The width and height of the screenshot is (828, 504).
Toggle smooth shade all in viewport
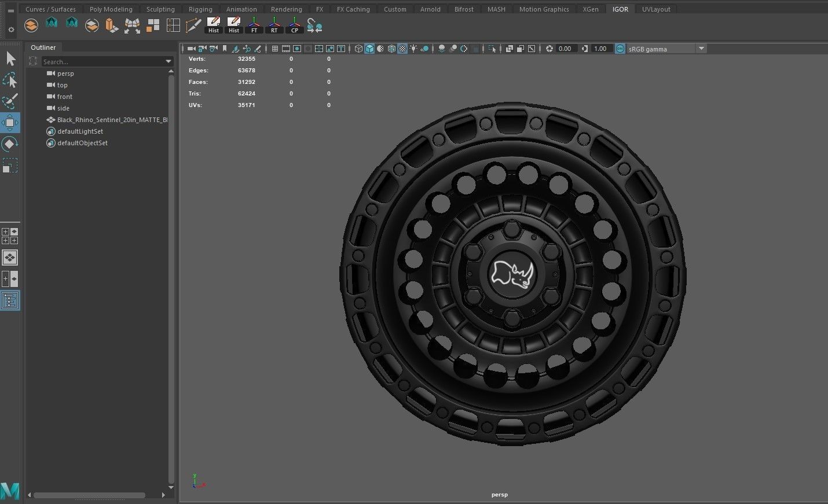click(369, 49)
